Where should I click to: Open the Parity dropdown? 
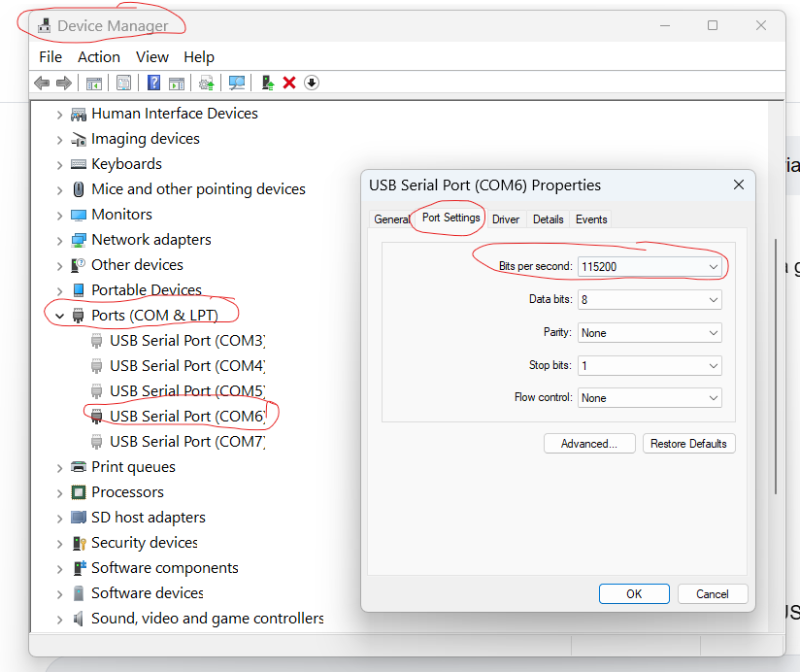pyautogui.click(x=650, y=332)
